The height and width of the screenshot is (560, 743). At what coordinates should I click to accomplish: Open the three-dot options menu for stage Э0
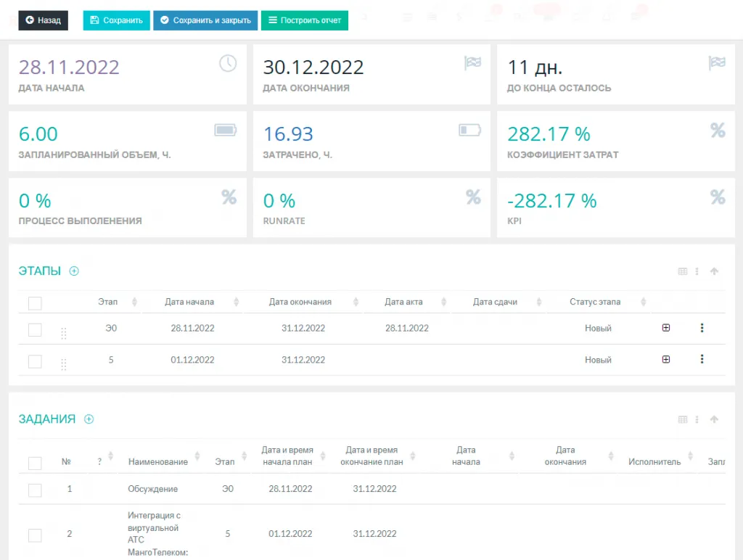pyautogui.click(x=702, y=328)
